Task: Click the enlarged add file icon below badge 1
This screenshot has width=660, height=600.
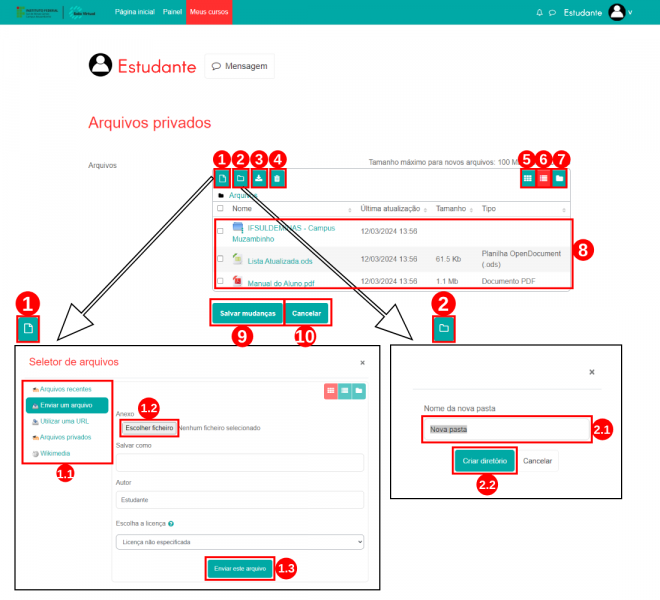Action: click(x=28, y=328)
